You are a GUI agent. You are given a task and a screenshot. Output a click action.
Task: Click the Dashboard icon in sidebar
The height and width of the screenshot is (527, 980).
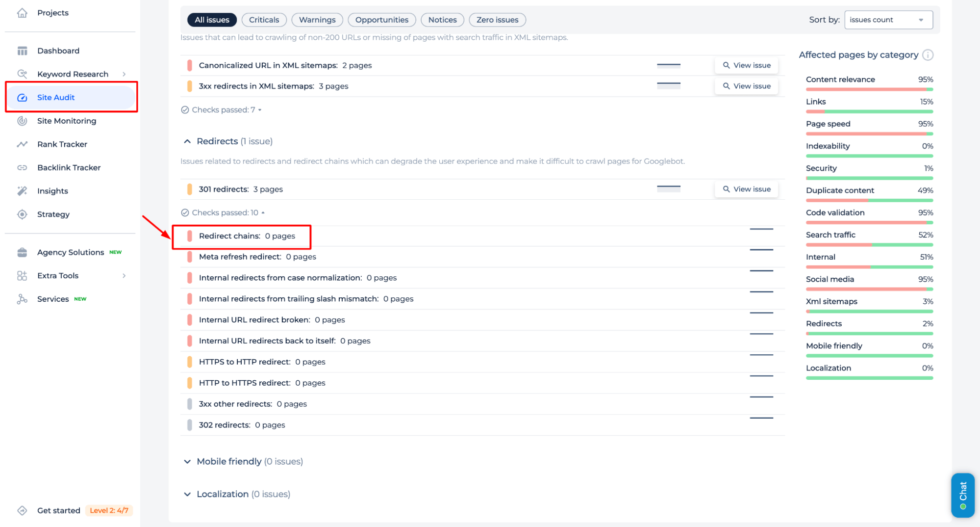click(22, 51)
